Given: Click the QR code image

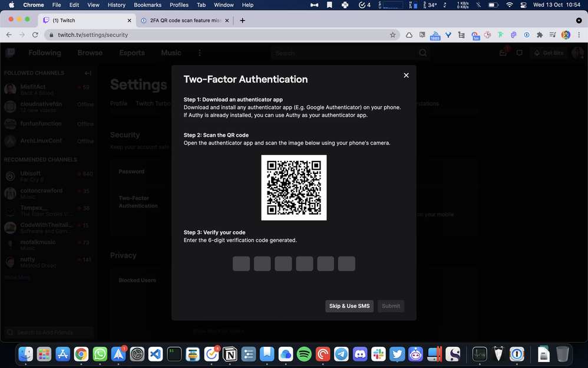Looking at the screenshot, I should 294,188.
